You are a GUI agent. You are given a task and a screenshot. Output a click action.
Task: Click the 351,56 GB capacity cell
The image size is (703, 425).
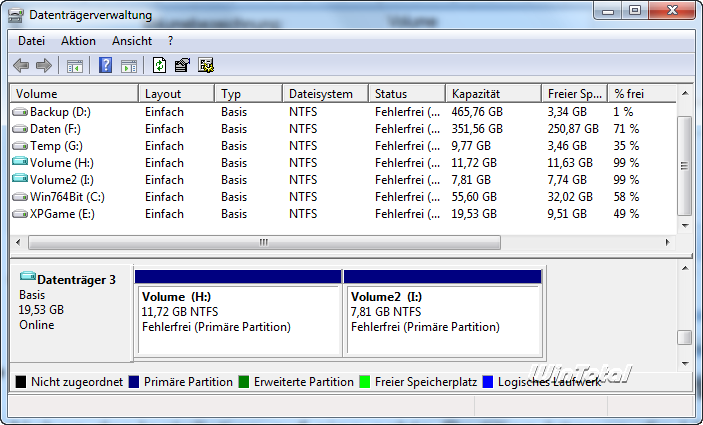pos(477,129)
